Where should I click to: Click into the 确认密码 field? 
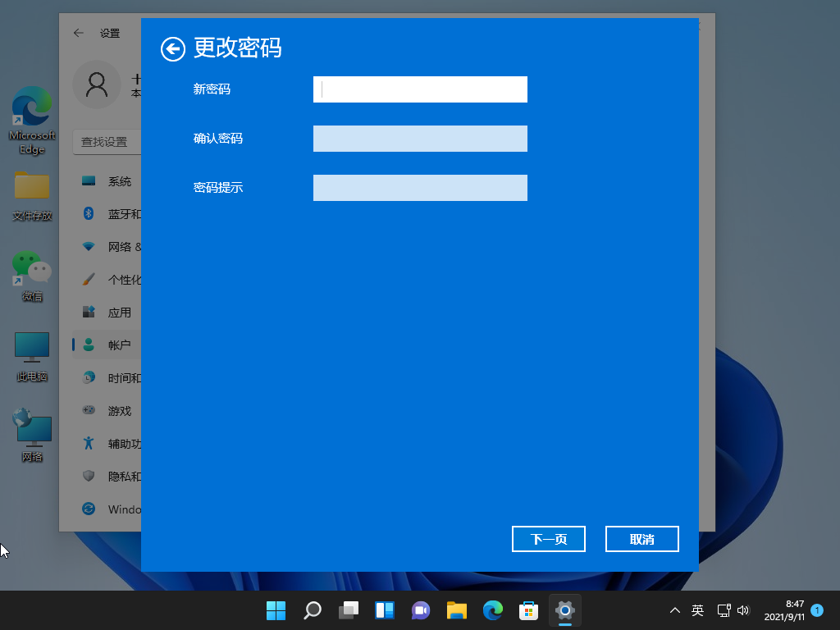pos(420,139)
